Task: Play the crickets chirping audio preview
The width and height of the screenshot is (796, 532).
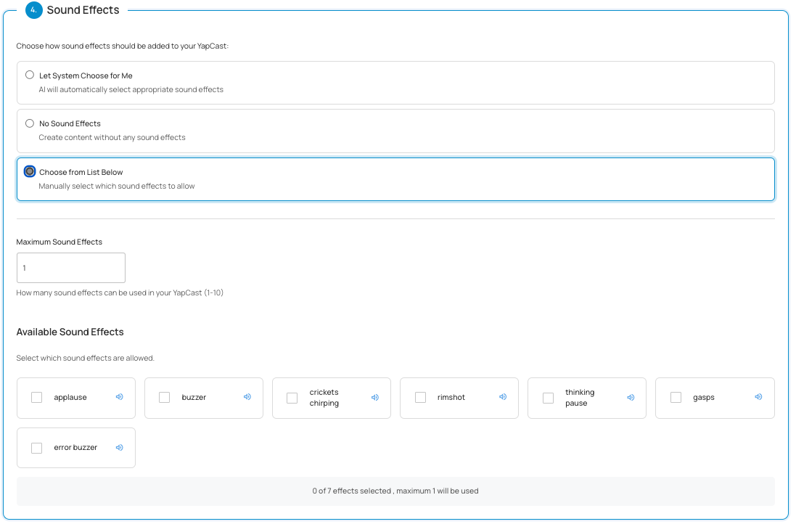Action: [375, 397]
